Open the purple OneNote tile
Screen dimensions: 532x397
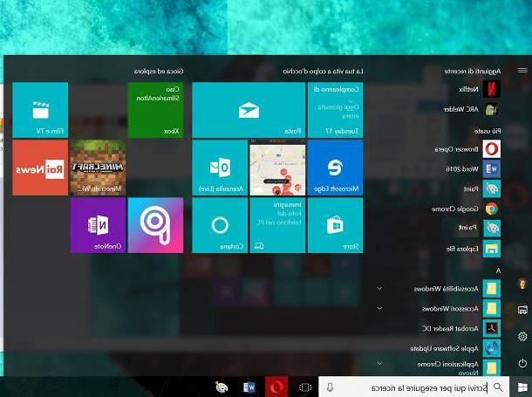[x=98, y=225]
